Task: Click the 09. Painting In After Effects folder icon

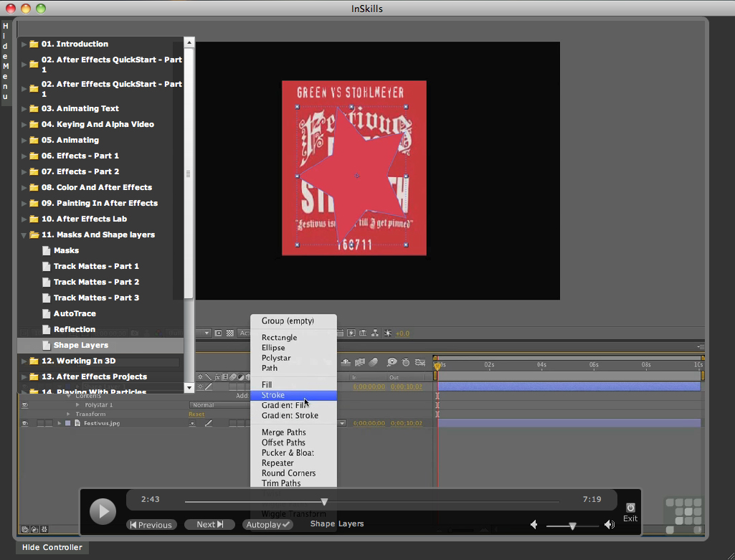Action: coord(34,204)
